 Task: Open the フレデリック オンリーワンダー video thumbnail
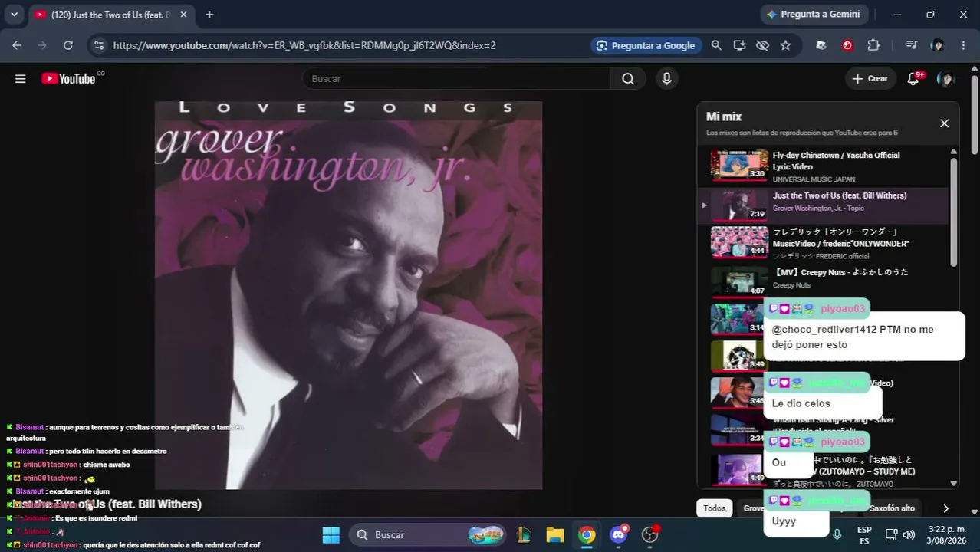739,242
